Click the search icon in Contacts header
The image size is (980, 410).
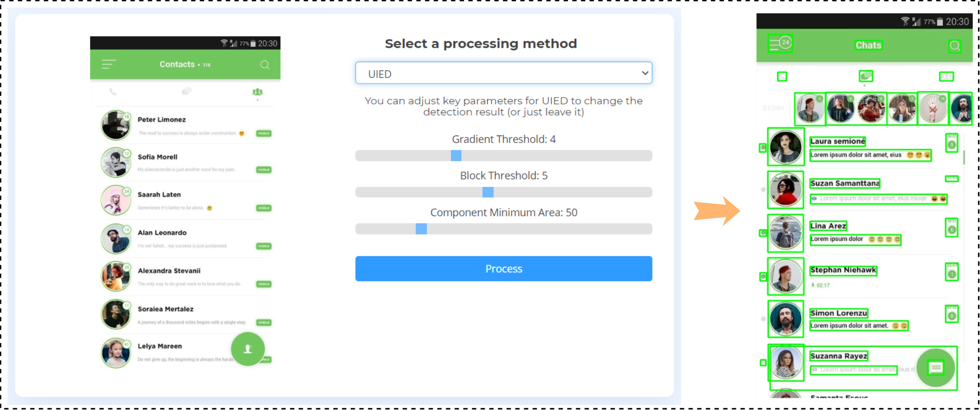[x=265, y=65]
